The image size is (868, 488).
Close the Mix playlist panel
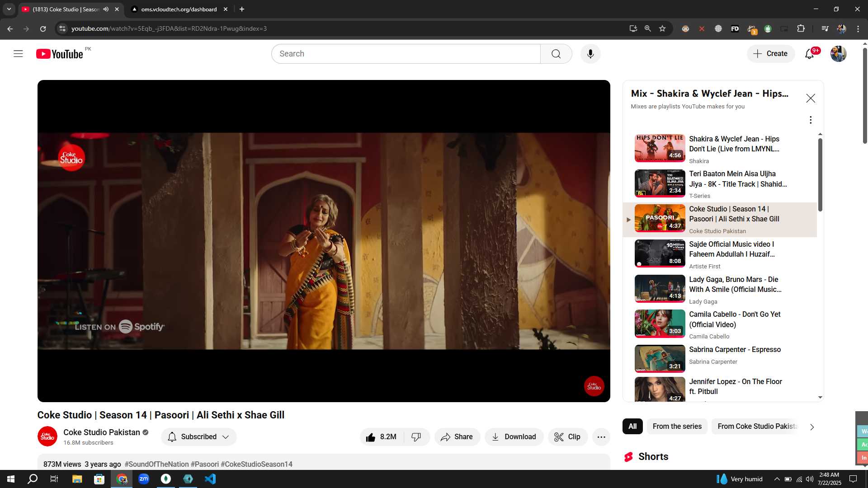click(811, 98)
